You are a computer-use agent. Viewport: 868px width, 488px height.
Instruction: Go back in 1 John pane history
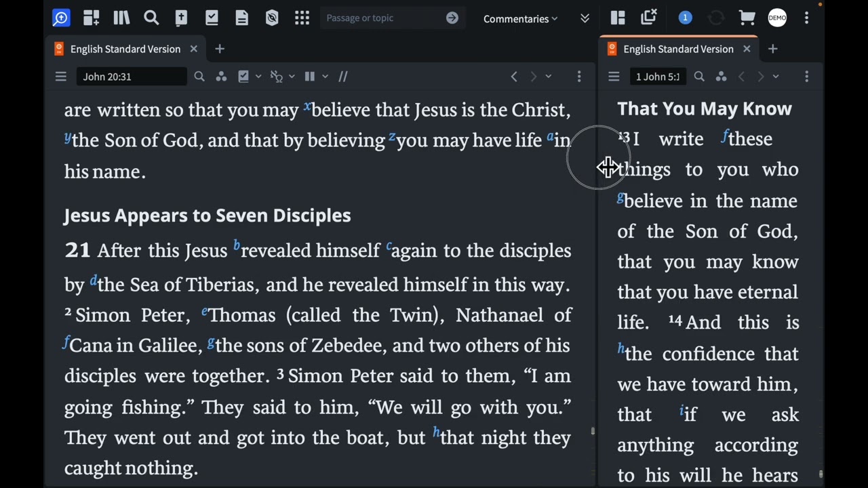coord(741,77)
